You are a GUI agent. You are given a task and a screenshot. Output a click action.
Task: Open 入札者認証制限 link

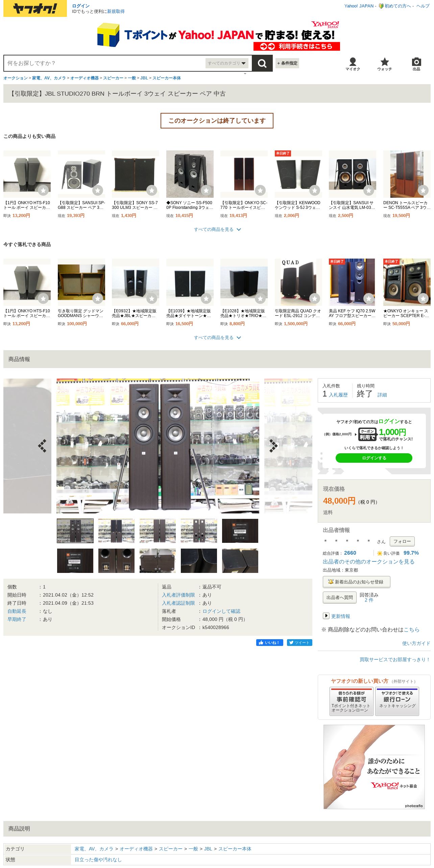pos(178,603)
